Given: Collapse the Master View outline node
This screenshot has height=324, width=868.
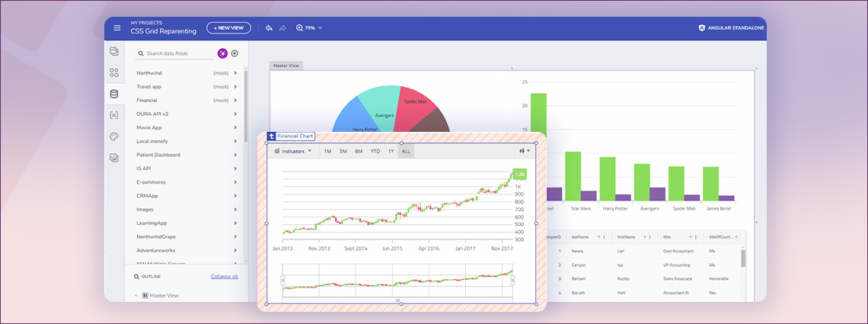Looking at the screenshot, I should tap(136, 296).
